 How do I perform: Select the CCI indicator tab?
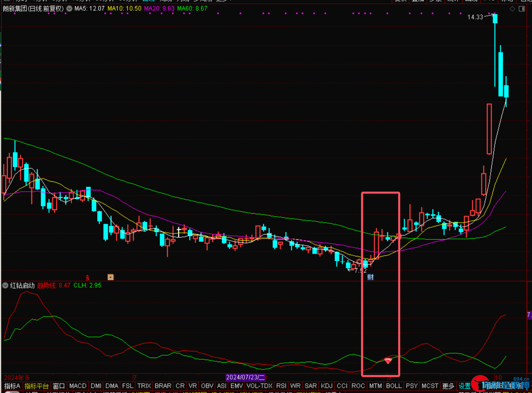[342, 386]
